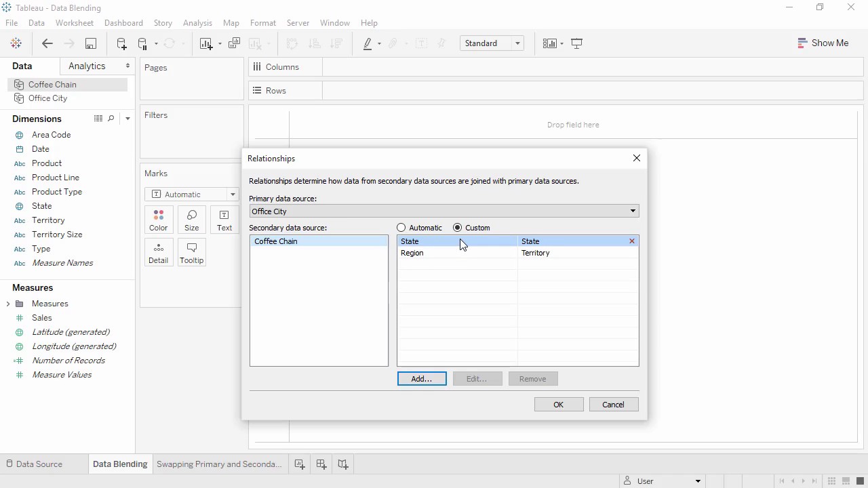
Task: Switch to the Data Source tab
Action: click(x=38, y=464)
